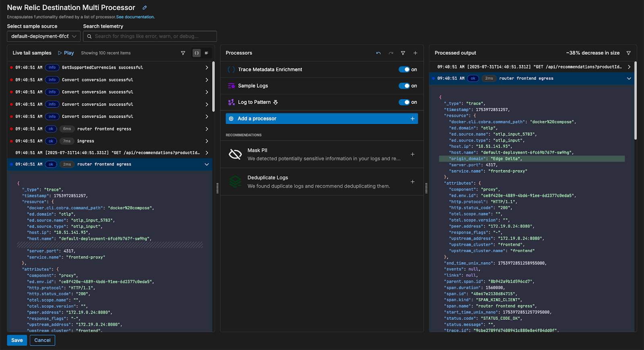Viewport: 644px width, 350px height.
Task: Open filter icon in Processed output panel
Action: pyautogui.click(x=628, y=53)
